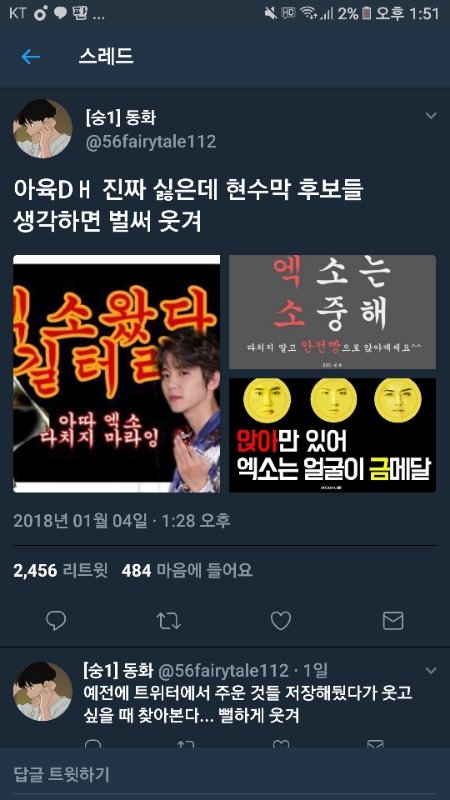The image size is (450, 800).
Task: Open avatar on the reply tweet
Action: [42, 691]
